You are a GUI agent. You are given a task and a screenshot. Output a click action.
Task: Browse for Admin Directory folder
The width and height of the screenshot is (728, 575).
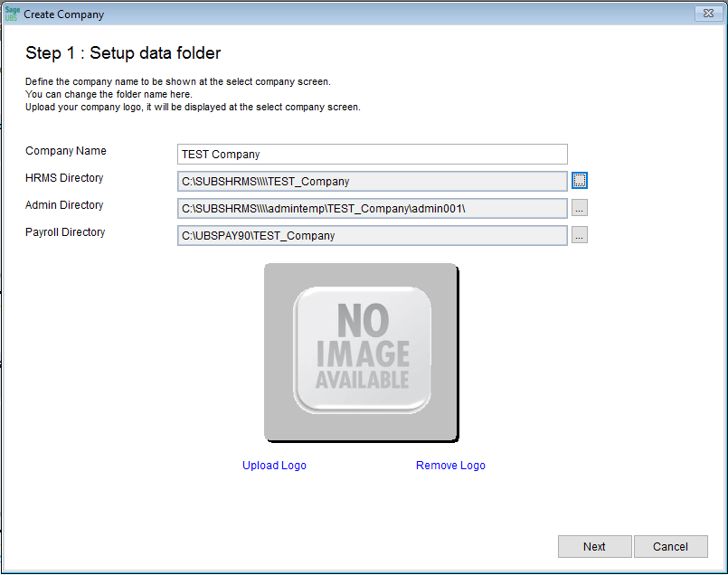[x=580, y=207]
